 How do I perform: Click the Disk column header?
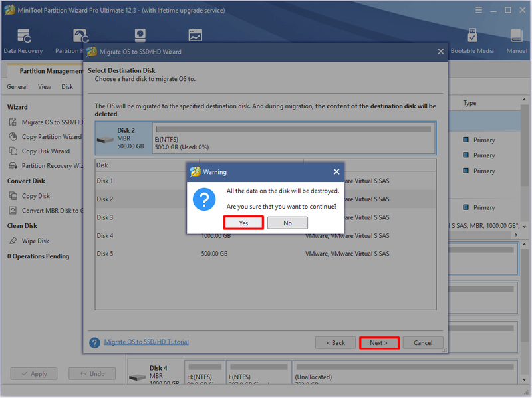pos(147,165)
